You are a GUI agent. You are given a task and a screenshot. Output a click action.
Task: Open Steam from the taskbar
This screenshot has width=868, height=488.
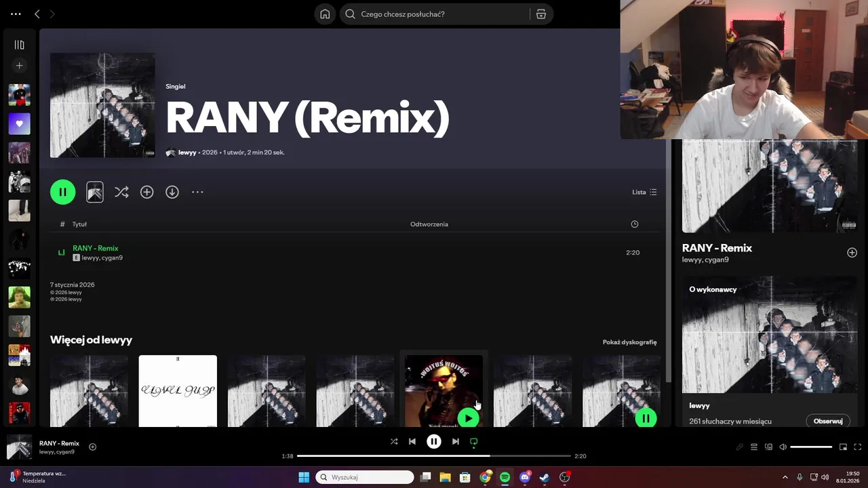click(x=545, y=477)
